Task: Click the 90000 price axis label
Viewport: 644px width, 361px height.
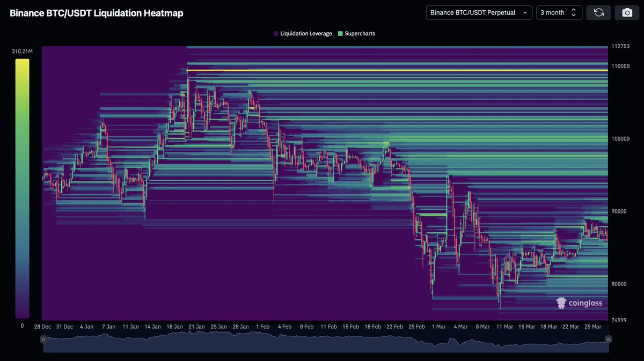Action: (619, 211)
